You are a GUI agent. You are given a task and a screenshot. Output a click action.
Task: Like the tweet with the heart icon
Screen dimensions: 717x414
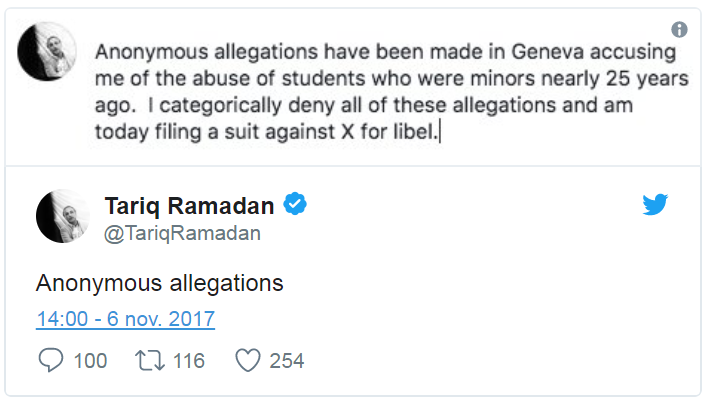(x=246, y=360)
